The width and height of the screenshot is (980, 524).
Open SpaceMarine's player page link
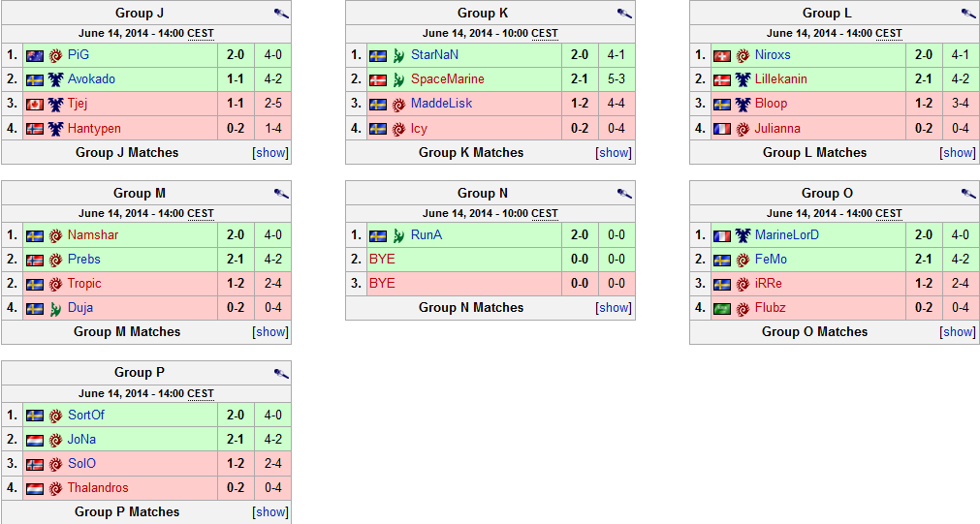[447, 79]
